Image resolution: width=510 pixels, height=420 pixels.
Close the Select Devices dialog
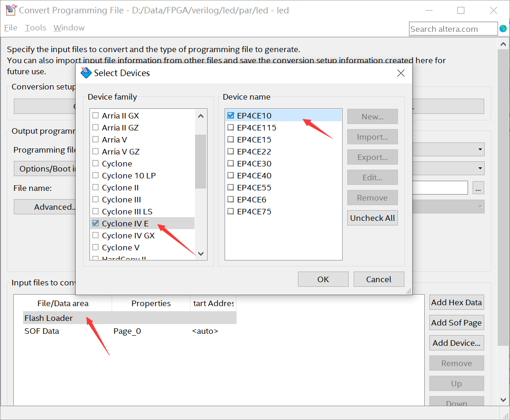(x=401, y=73)
